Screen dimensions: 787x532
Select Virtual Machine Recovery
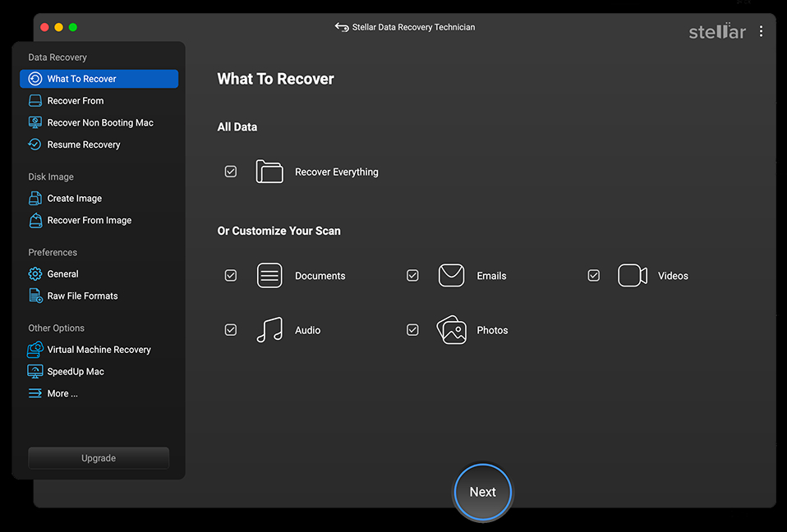[99, 350]
